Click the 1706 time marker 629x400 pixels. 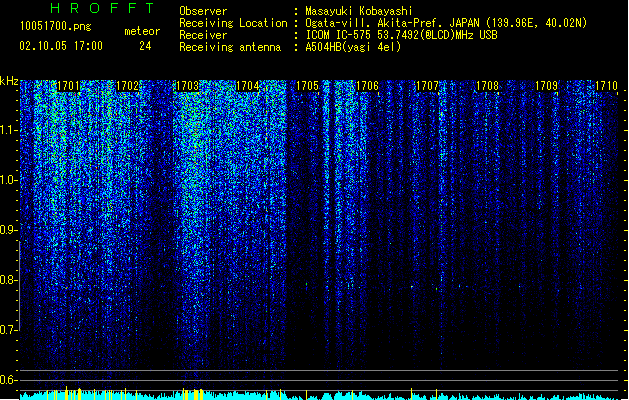(x=367, y=86)
